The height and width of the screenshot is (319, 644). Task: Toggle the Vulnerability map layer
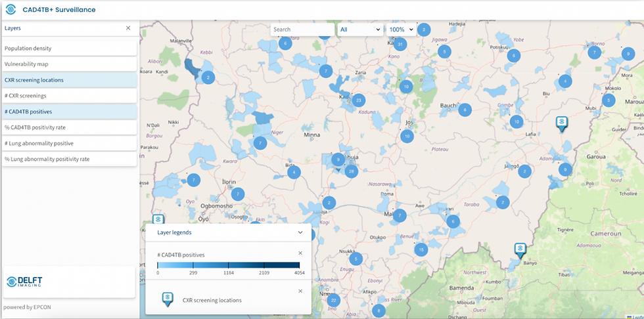click(70, 64)
